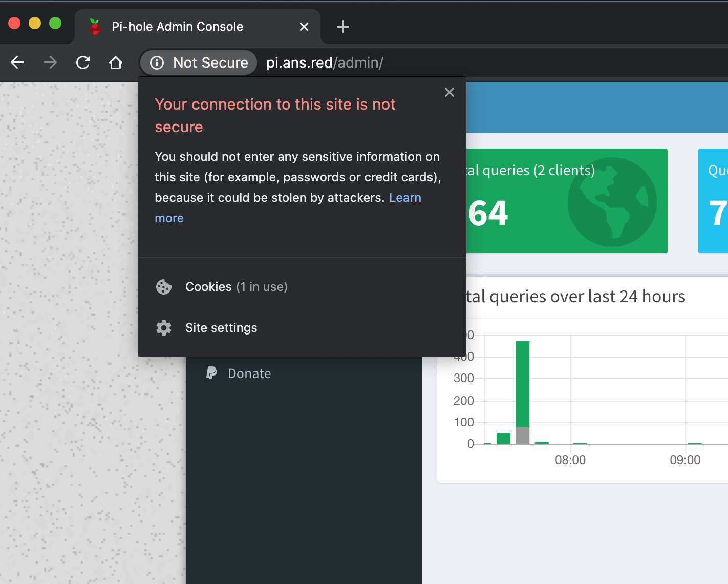Click the Pi-hole raspberry favicon on tab

click(95, 27)
